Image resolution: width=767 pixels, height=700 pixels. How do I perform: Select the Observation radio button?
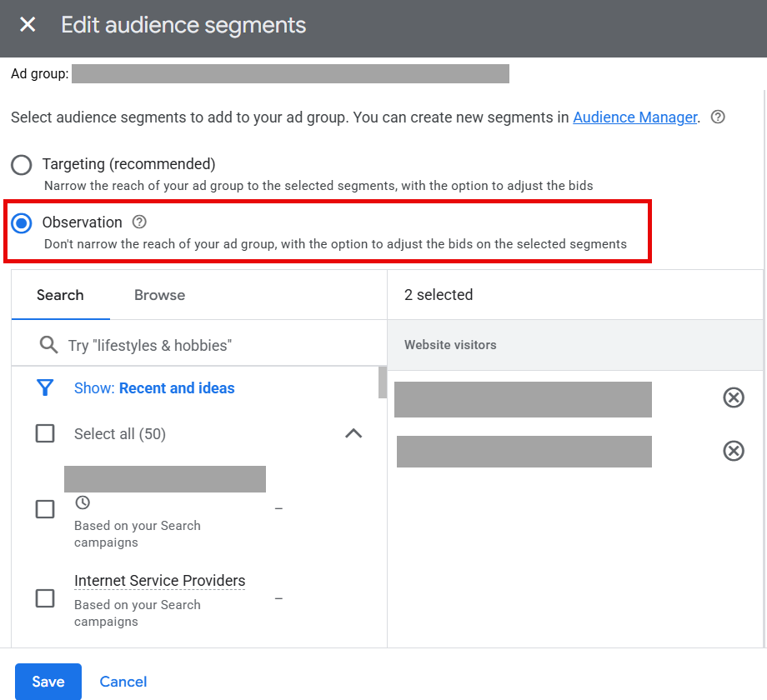(22, 222)
